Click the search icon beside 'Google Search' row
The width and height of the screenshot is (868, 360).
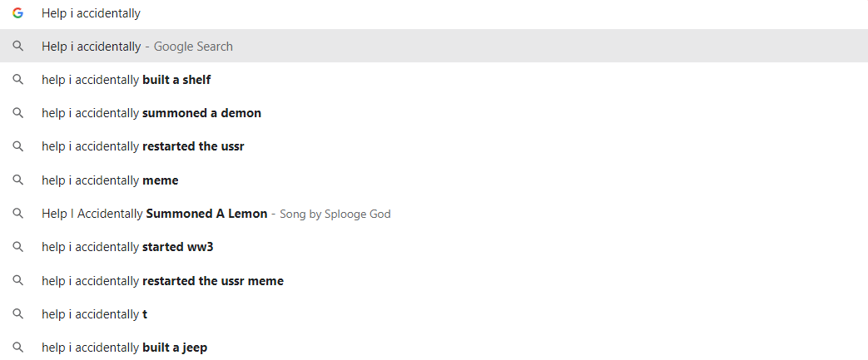coord(17,47)
